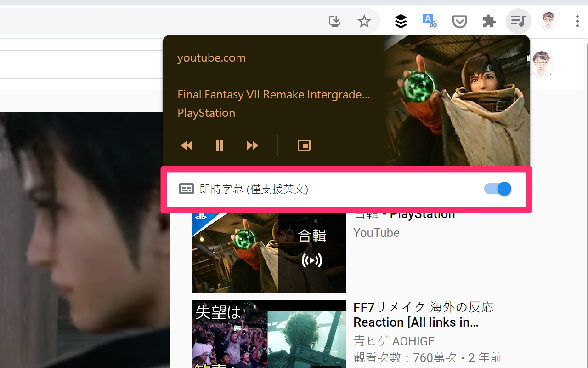
Task: Open the 合輯 PlayStation mix thumbnail
Action: point(269,253)
